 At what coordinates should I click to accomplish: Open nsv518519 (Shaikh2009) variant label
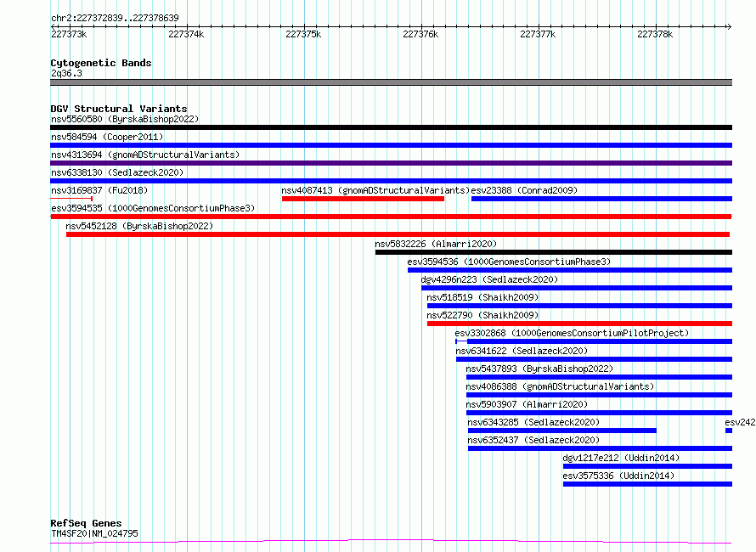482,297
